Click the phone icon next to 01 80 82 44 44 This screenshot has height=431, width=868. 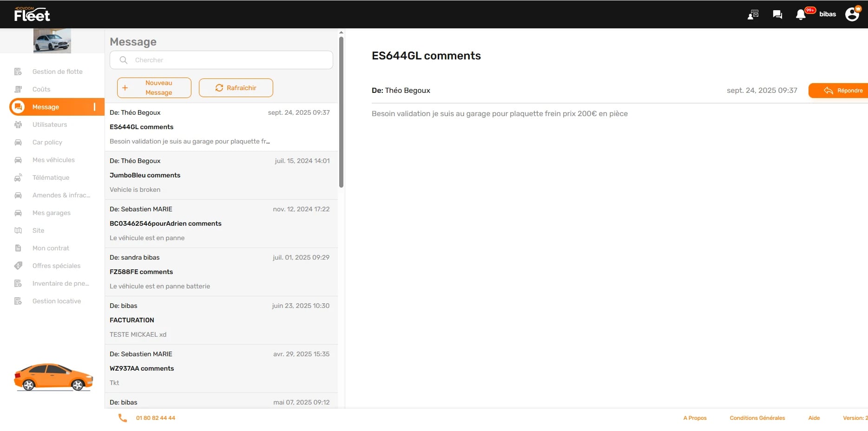tap(122, 418)
